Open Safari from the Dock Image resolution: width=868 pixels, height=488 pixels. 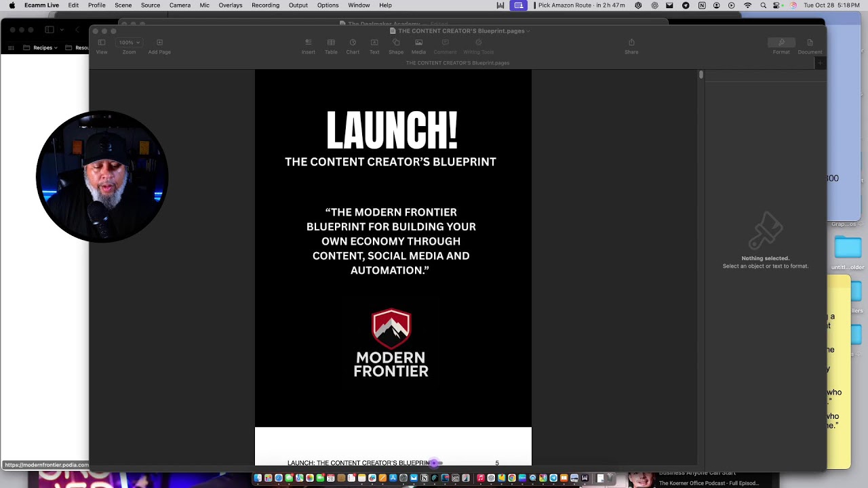point(279,479)
